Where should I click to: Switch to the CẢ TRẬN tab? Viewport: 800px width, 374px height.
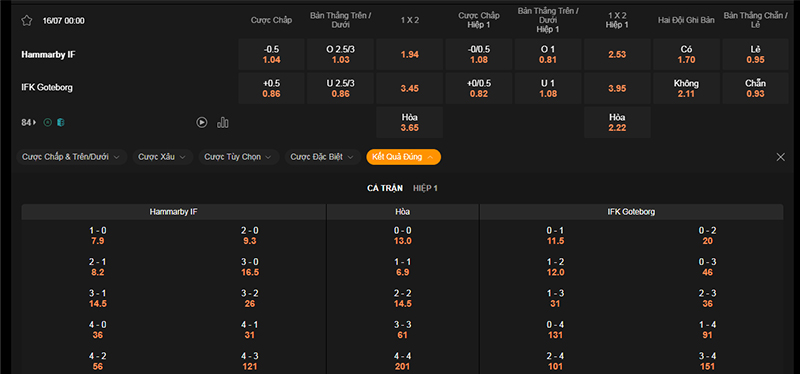385,188
